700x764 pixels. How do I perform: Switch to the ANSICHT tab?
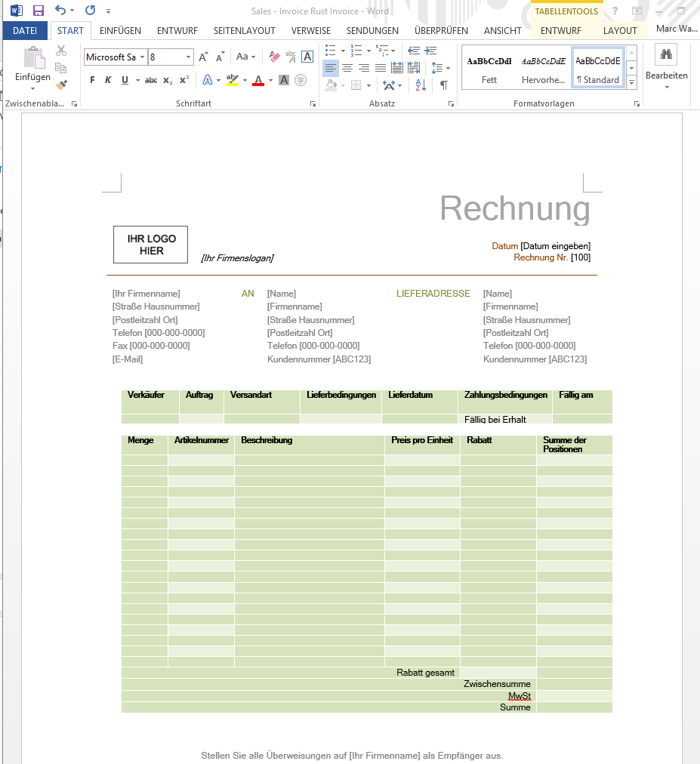point(503,31)
